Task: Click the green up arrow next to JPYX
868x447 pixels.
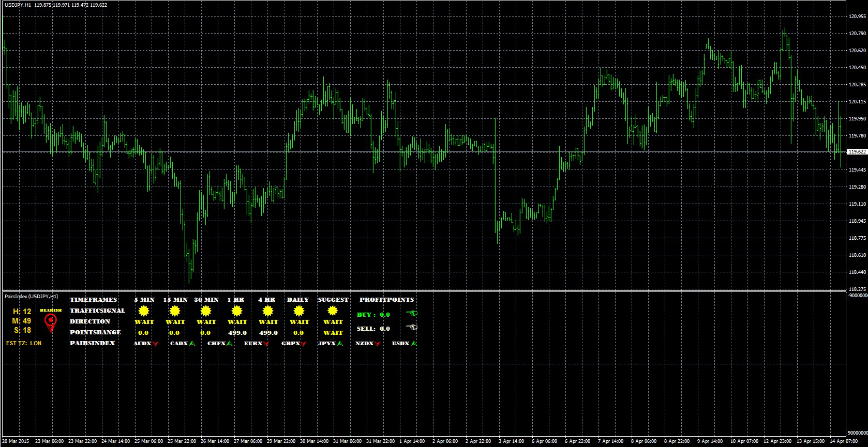Action: (340, 343)
